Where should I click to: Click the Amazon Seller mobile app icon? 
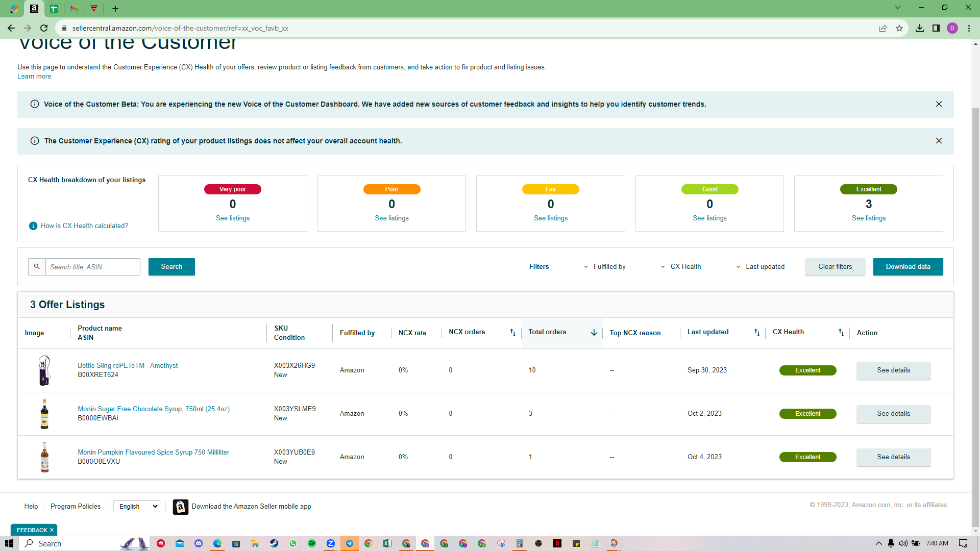click(x=180, y=507)
